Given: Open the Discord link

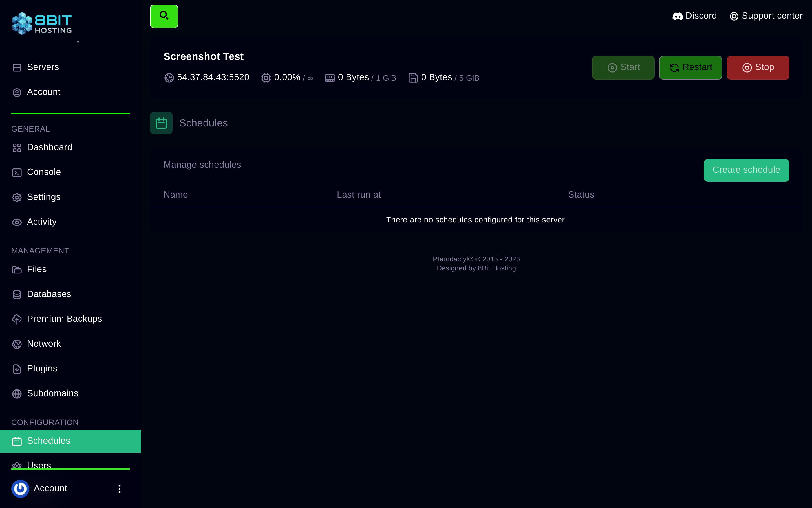Looking at the screenshot, I should 694,16.
